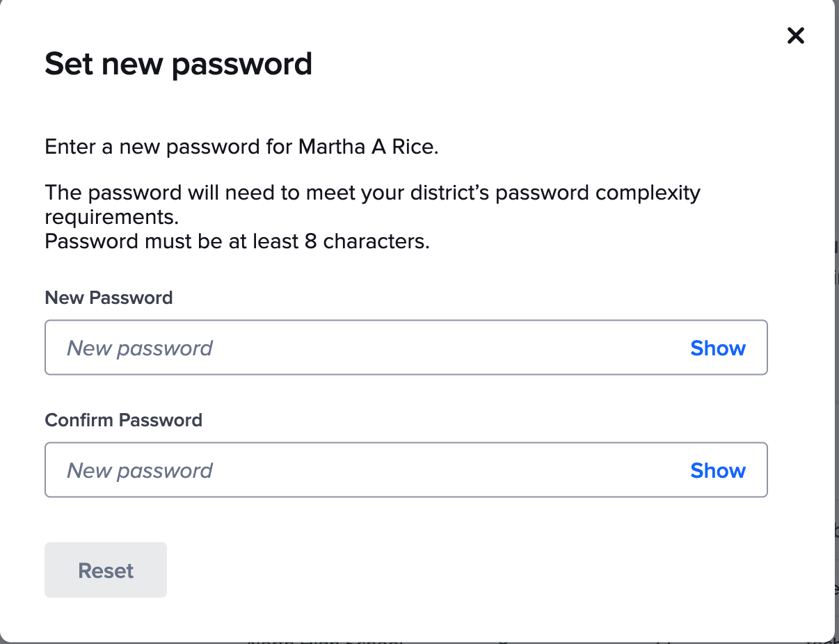Image resolution: width=839 pixels, height=644 pixels.
Task: Toggle visibility on the Confirm Password field
Action: 718,470
